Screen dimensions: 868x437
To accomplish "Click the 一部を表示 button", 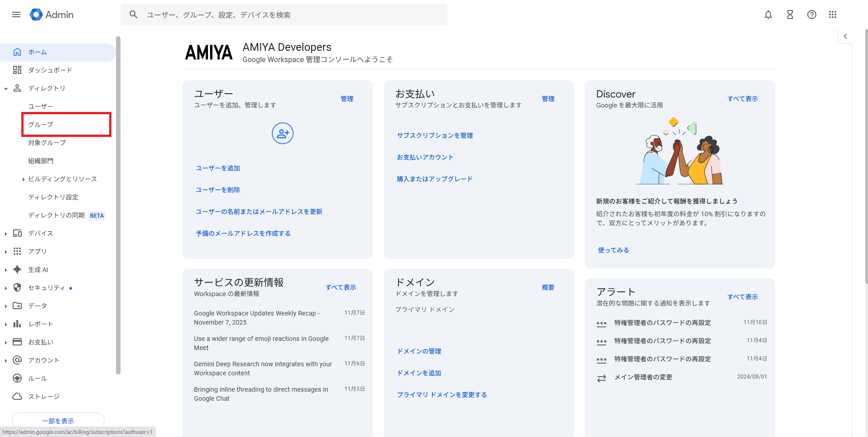I will 58,421.
